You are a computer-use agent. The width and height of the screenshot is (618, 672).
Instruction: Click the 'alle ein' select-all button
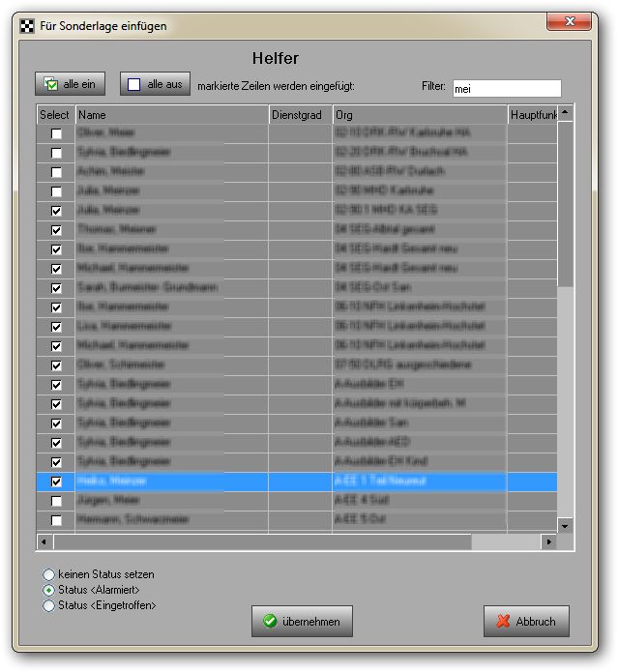click(x=70, y=84)
